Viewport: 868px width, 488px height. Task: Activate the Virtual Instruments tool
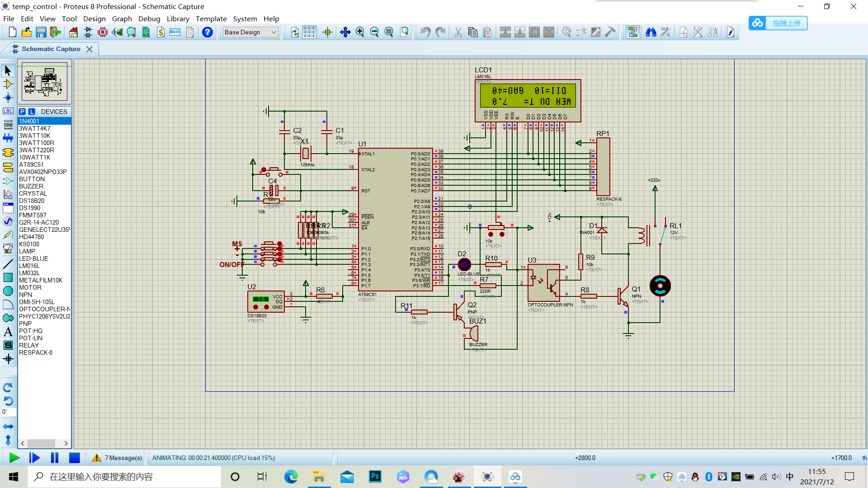(x=8, y=249)
